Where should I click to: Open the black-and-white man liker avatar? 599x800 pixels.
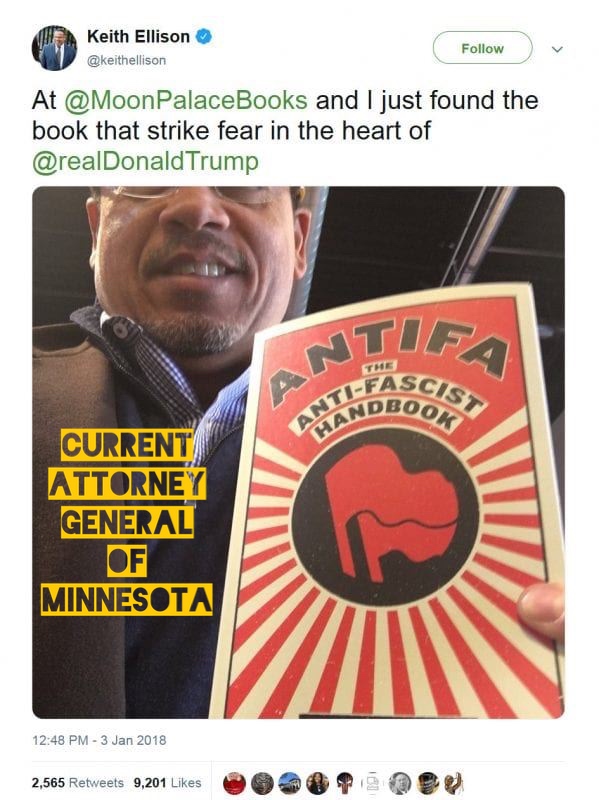point(400,783)
